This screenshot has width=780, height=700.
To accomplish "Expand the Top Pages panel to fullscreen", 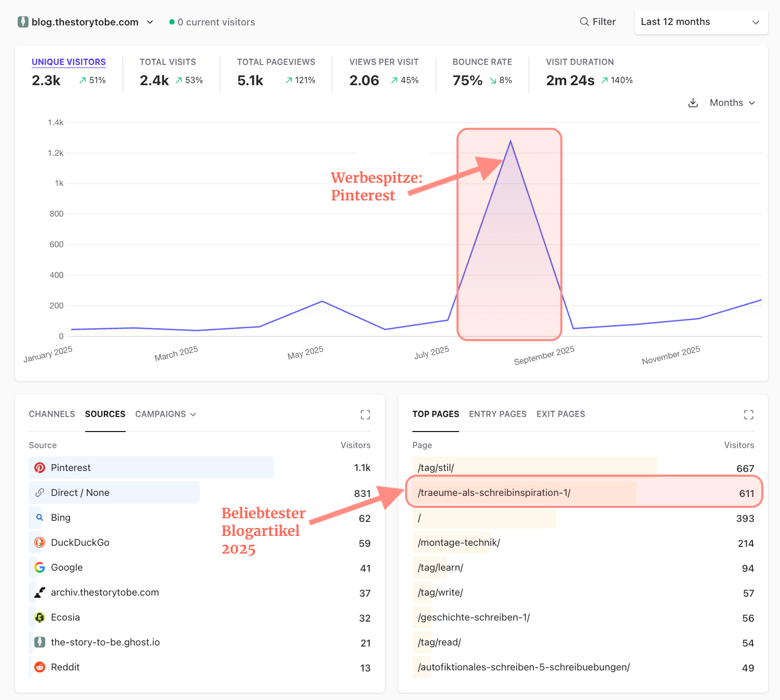I will point(748,414).
